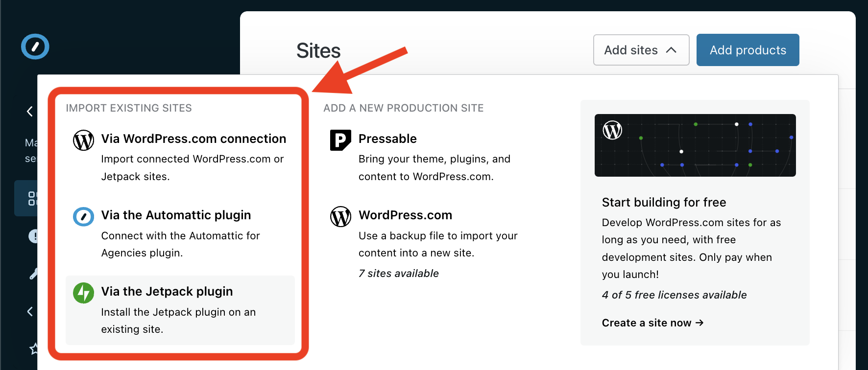Click the chevron arrow in Add sites

pos(671,50)
